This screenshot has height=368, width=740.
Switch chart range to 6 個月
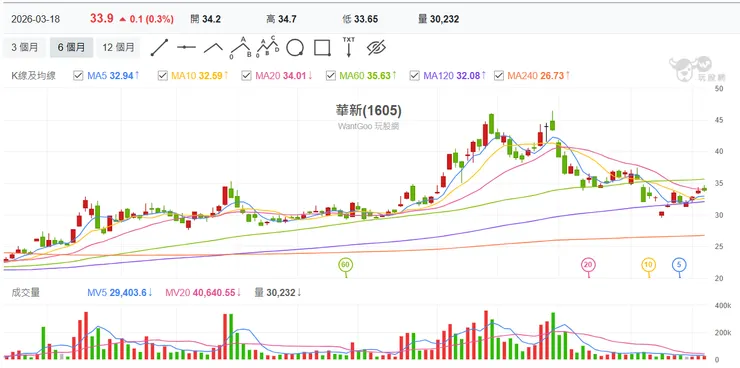click(71, 48)
